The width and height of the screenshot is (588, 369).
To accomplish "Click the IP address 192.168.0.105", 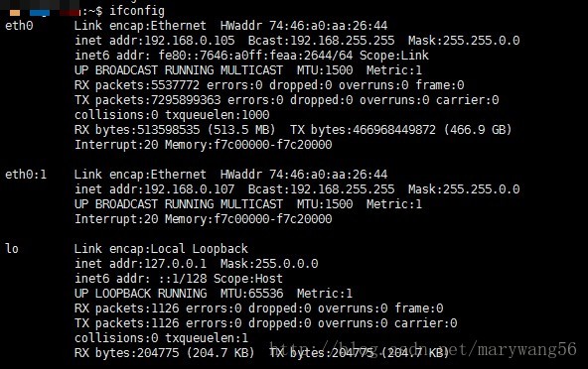I will point(190,41).
